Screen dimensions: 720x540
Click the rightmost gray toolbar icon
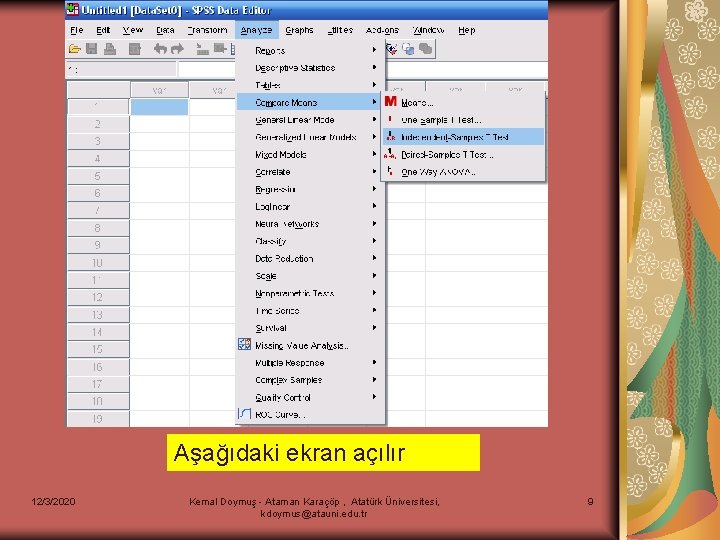pos(426,49)
